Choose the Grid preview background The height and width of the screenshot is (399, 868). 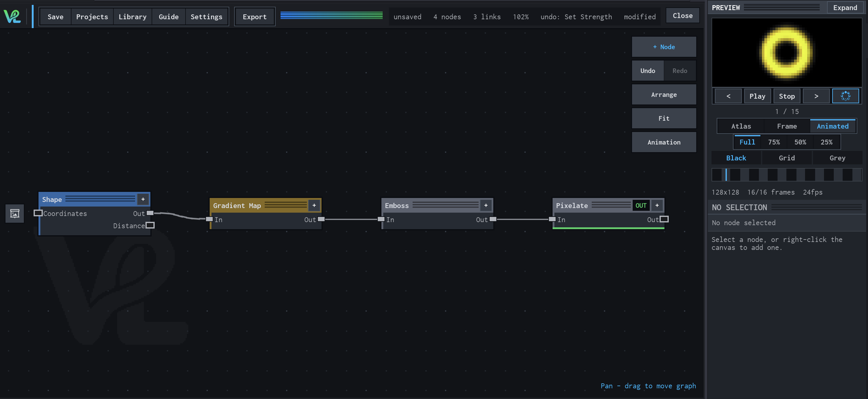click(786, 158)
